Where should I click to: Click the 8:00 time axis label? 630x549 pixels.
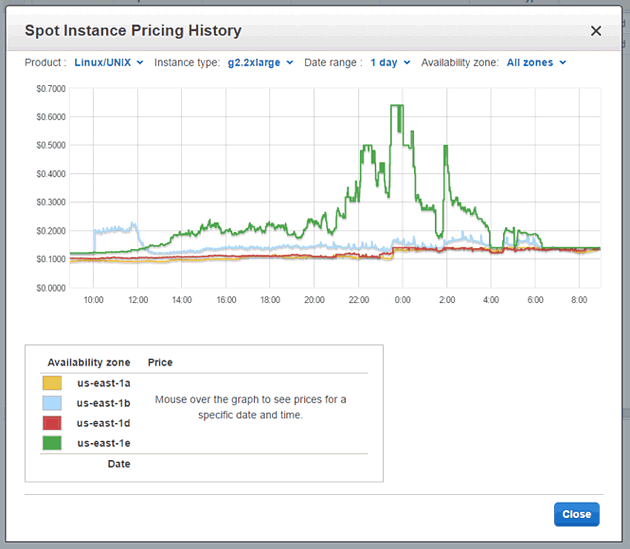tap(579, 300)
